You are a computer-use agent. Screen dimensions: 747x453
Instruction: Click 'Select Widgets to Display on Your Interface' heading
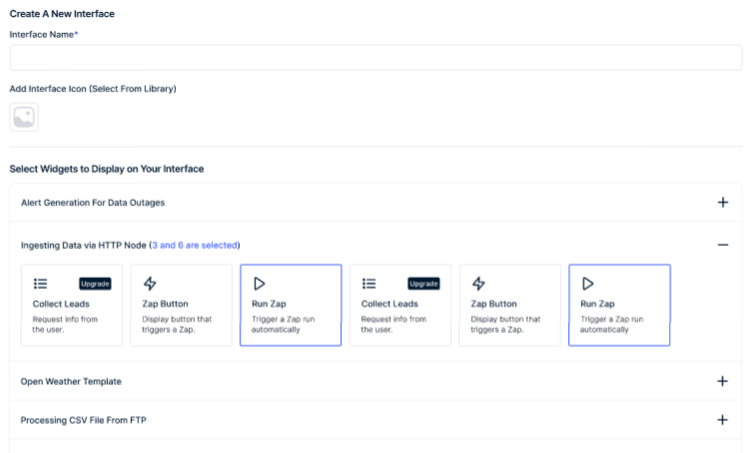107,169
